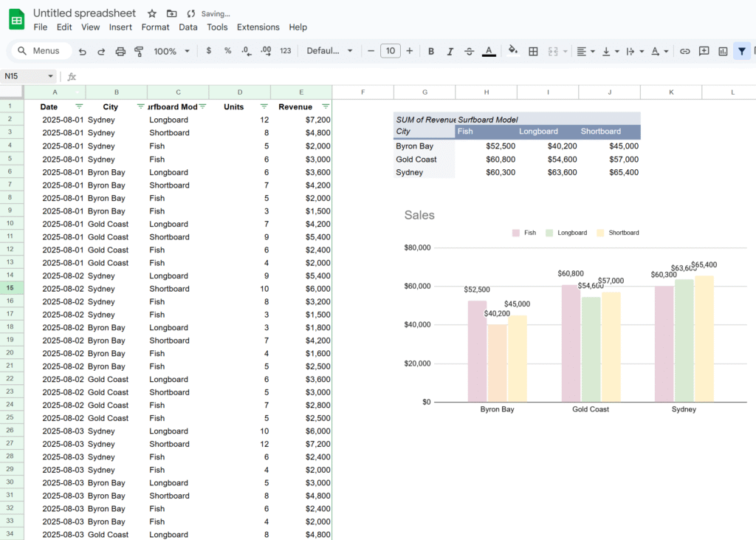This screenshot has height=540, width=756.
Task: Turn off the active filter button
Action: click(x=742, y=51)
